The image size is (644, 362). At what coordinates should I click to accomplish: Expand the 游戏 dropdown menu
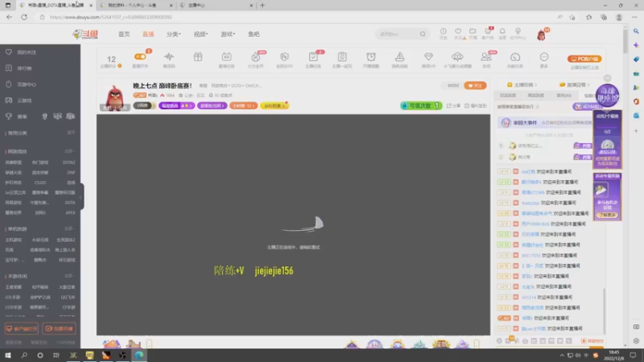click(228, 34)
